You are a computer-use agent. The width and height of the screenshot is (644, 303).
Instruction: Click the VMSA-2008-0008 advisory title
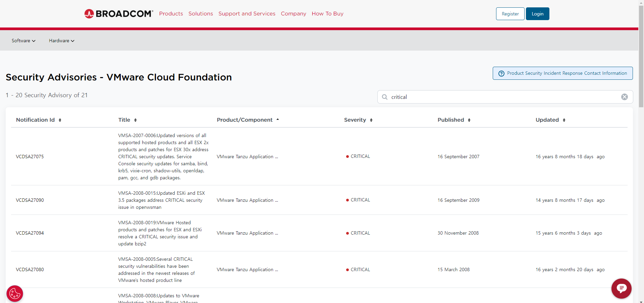point(159,298)
